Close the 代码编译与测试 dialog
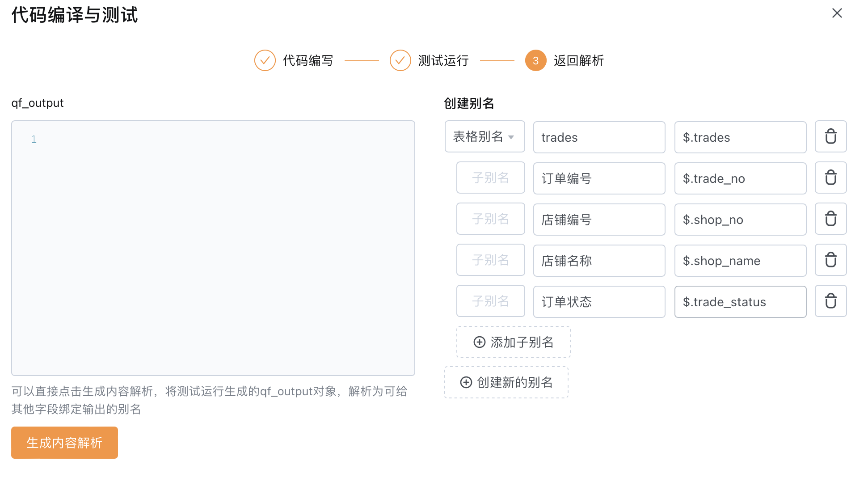868x482 pixels. coord(837,13)
